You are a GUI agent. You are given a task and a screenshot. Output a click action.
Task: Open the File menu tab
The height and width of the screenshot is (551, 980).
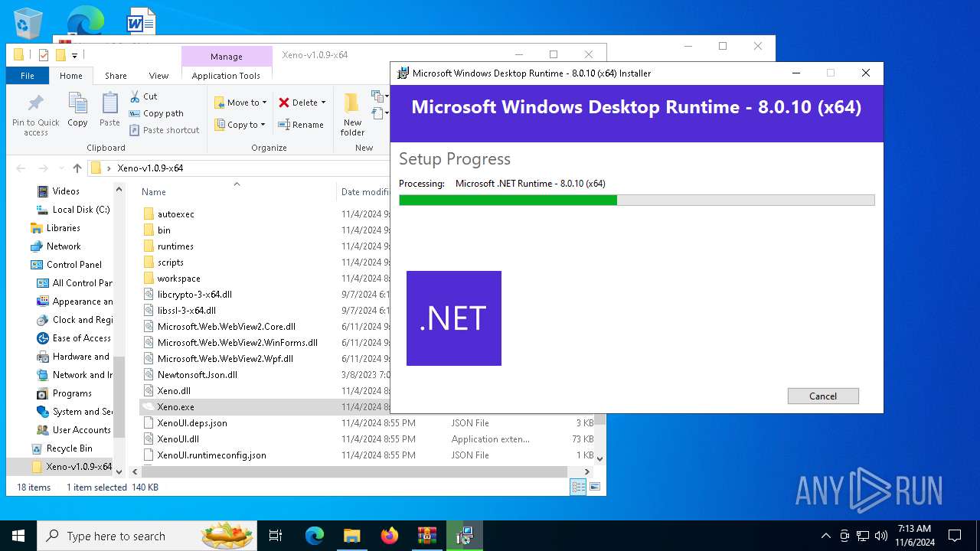[28, 76]
